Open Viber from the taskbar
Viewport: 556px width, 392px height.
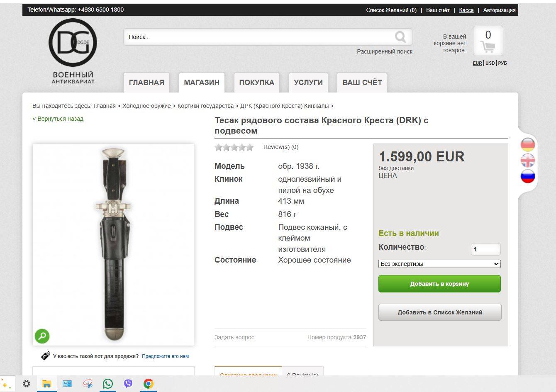128,384
